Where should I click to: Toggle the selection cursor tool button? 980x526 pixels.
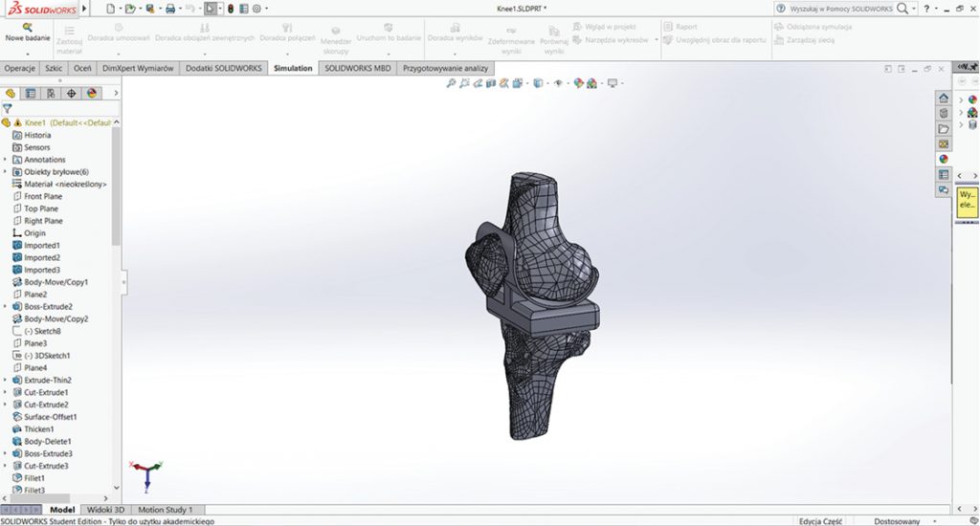tap(211, 9)
